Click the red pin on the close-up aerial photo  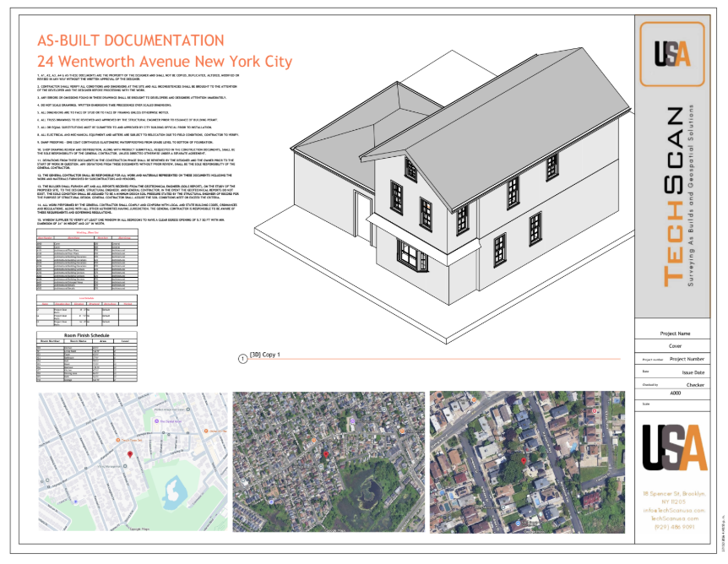(524, 461)
